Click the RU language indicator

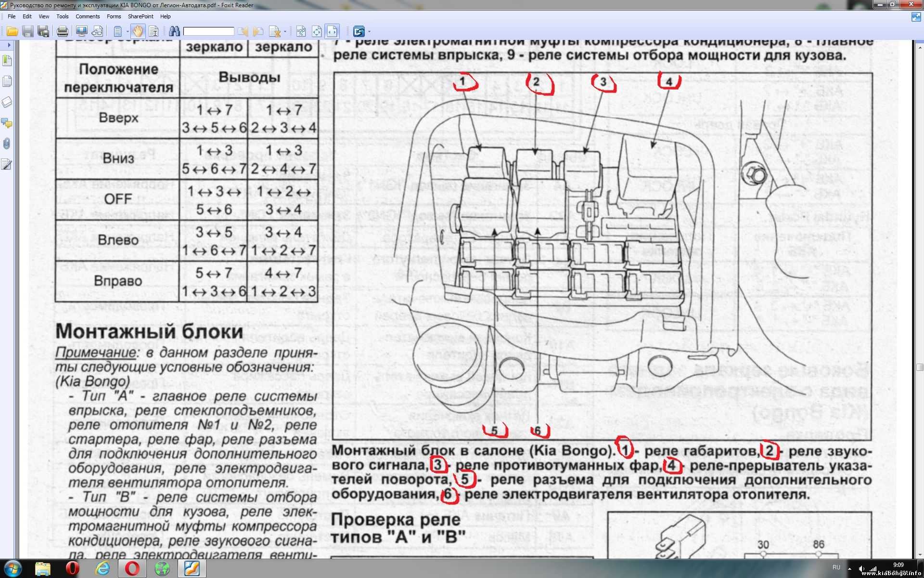[x=836, y=567]
